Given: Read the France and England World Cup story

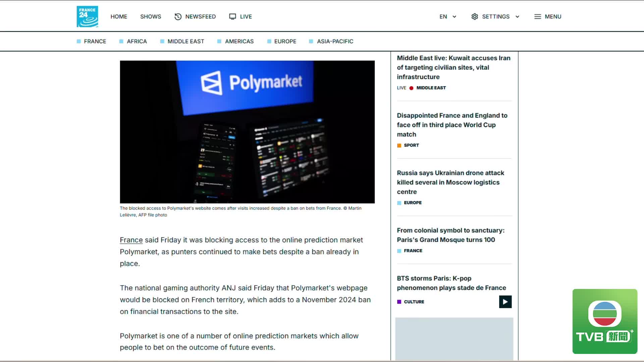Looking at the screenshot, I should pos(452,125).
